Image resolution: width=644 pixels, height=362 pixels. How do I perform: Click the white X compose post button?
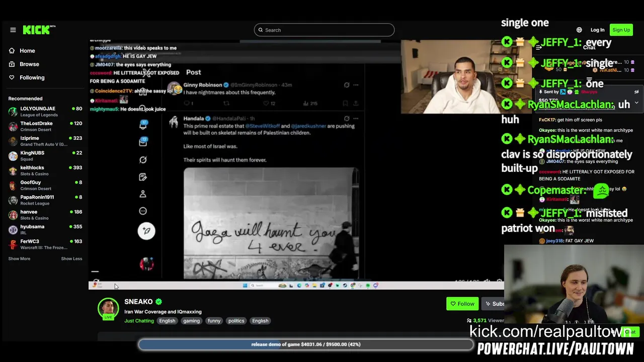146,231
